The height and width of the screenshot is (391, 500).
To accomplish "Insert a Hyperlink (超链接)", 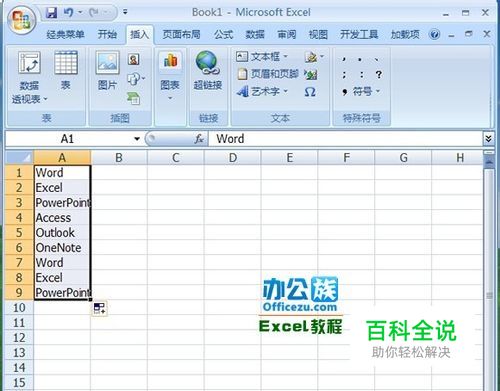I will pyautogui.click(x=207, y=71).
